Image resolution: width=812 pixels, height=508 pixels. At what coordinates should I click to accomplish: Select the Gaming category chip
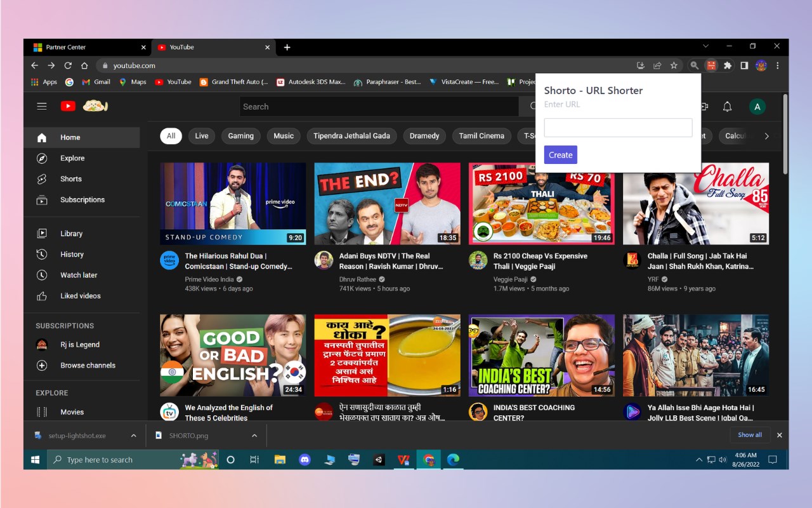241,136
